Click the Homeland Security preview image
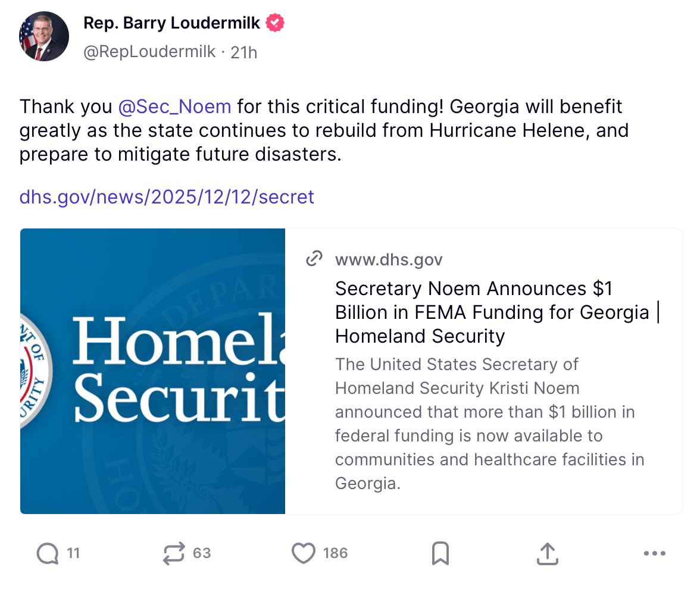 [153, 371]
